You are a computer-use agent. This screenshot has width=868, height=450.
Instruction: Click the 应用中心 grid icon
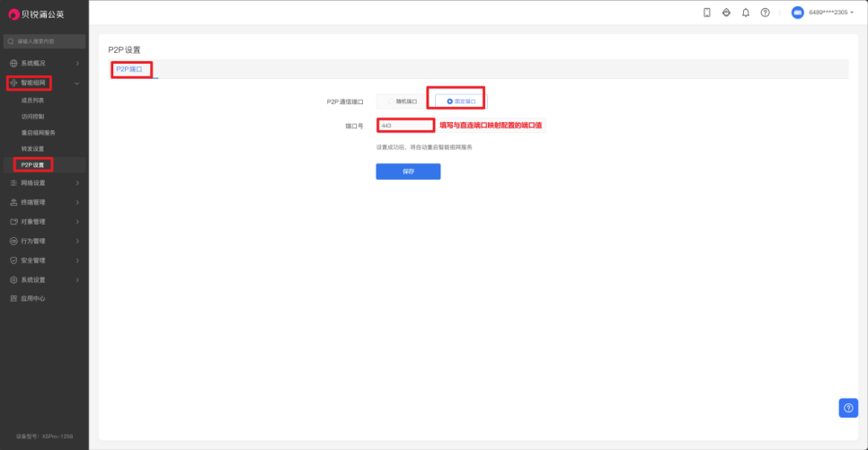click(x=13, y=298)
